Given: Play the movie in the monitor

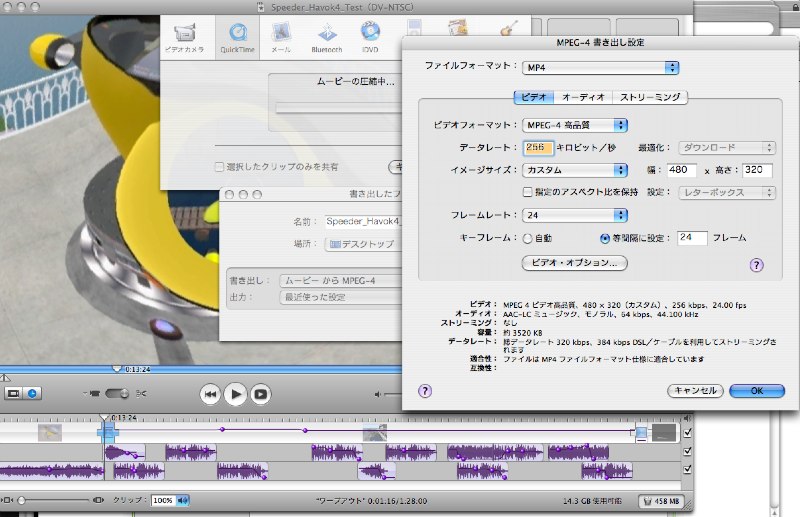Looking at the screenshot, I should 235,394.
